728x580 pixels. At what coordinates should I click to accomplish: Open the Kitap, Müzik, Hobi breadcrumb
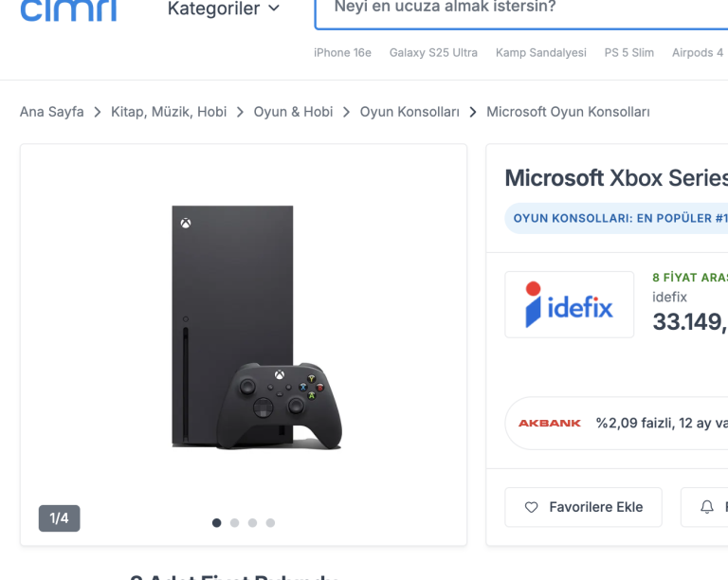pos(169,112)
